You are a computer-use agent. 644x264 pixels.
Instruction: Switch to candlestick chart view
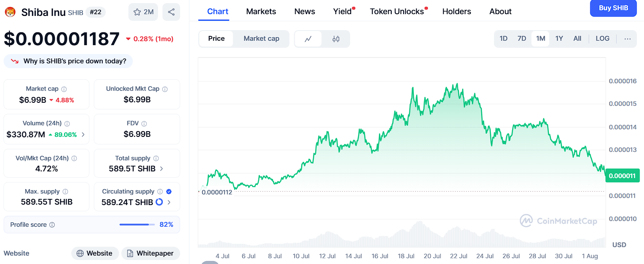click(336, 39)
